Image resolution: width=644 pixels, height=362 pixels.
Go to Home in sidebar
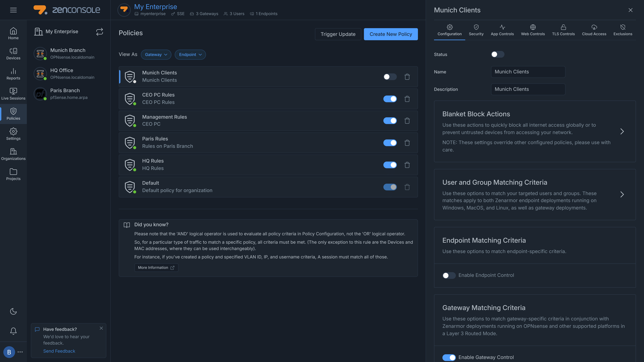[x=13, y=34]
